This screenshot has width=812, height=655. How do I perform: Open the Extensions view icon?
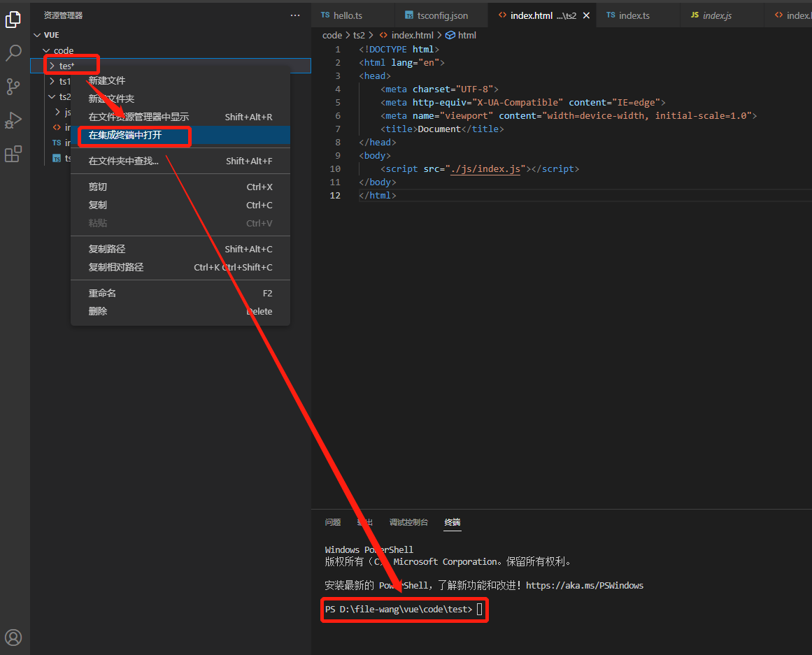(13, 154)
